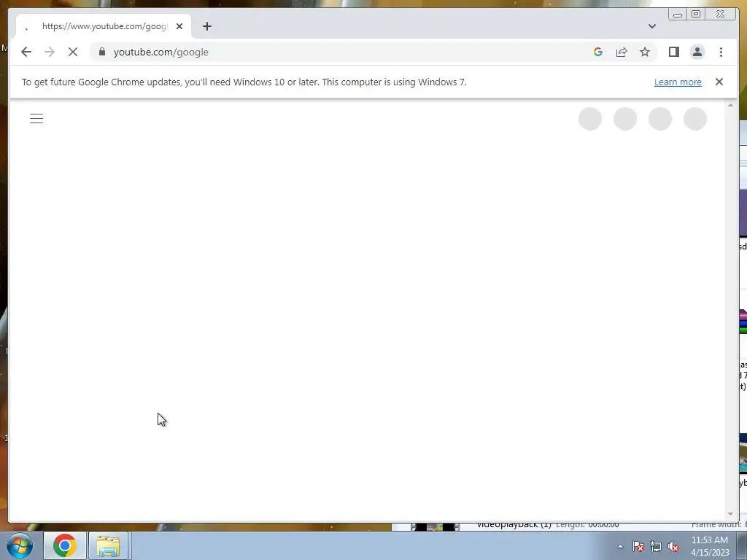Click the Google icon in address bar
The height and width of the screenshot is (560, 747).
[598, 52]
